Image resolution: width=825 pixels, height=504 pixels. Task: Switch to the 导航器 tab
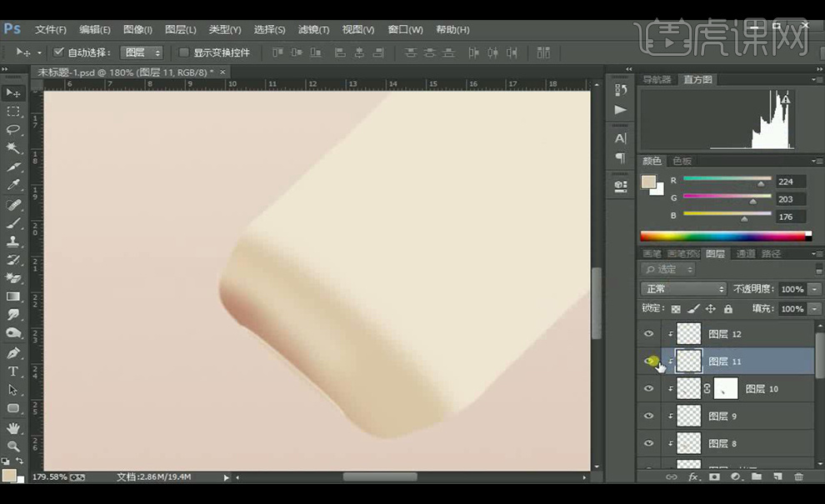[x=657, y=80]
